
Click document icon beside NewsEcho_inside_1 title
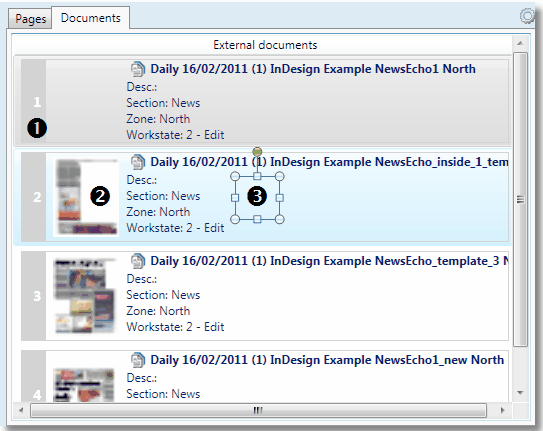click(137, 162)
